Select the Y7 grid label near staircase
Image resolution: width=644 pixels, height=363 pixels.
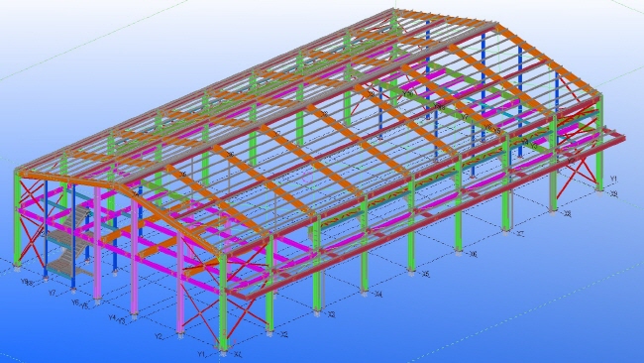[53, 293]
